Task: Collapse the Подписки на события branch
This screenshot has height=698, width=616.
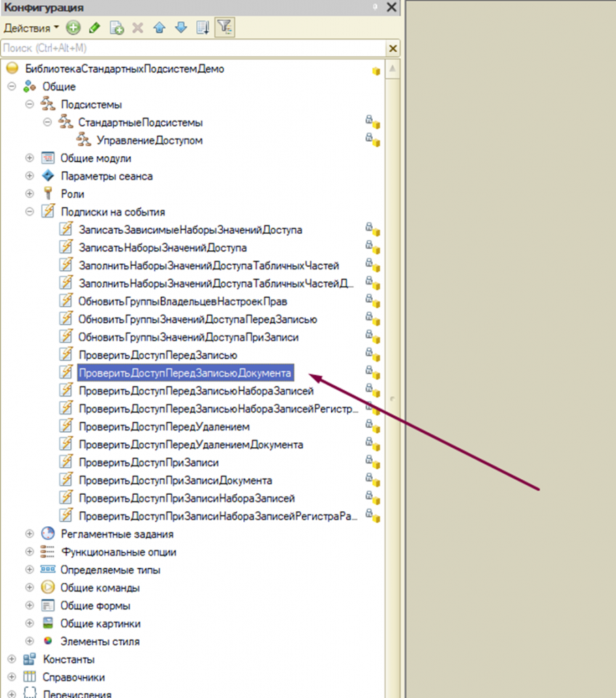Action: point(30,212)
